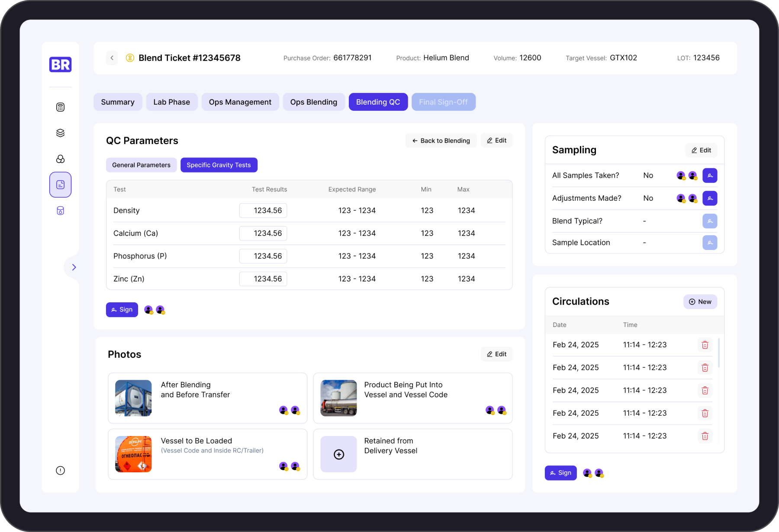Sign the All Samples Taken row

[x=709, y=176]
